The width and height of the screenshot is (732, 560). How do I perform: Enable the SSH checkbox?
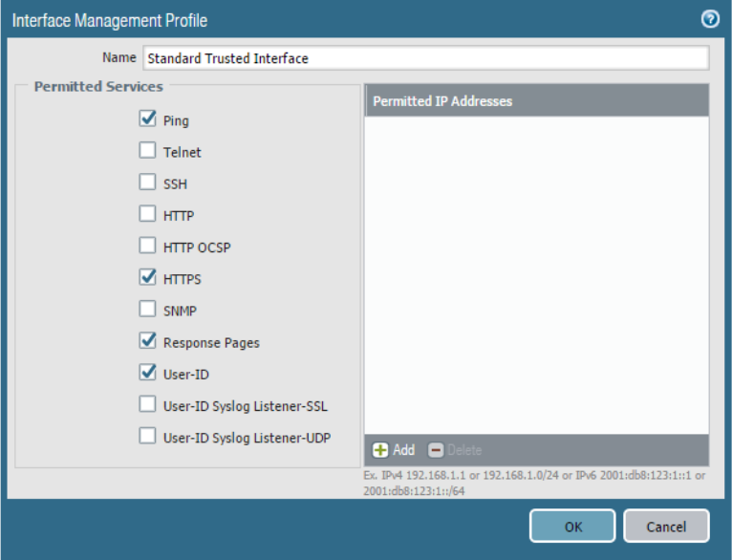(147, 183)
